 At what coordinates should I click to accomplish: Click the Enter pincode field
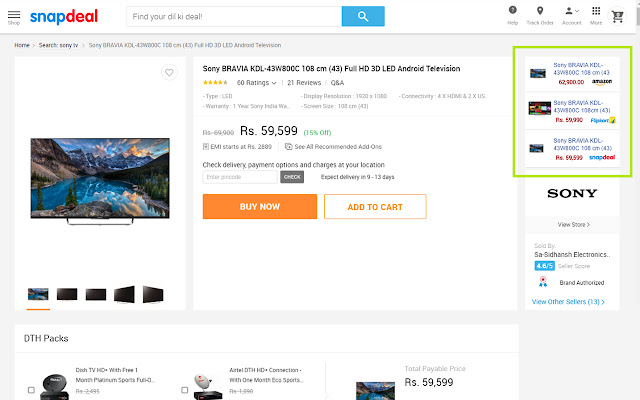pos(240,177)
